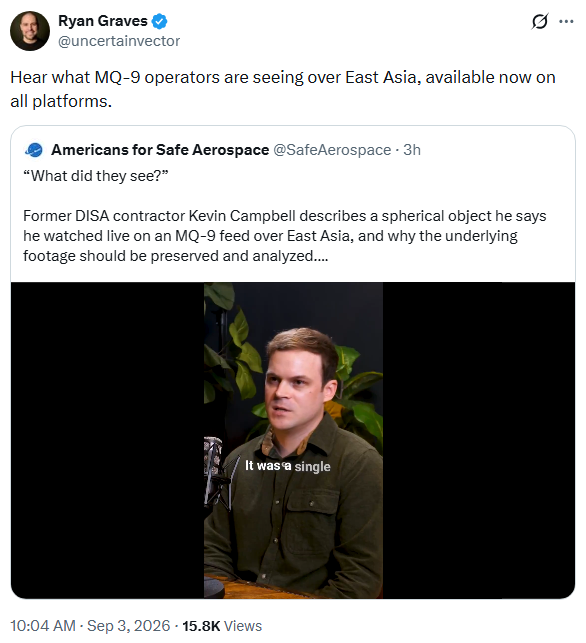The image size is (586, 643).
Task: Click the main tweet text about MQ-9
Action: [283, 89]
